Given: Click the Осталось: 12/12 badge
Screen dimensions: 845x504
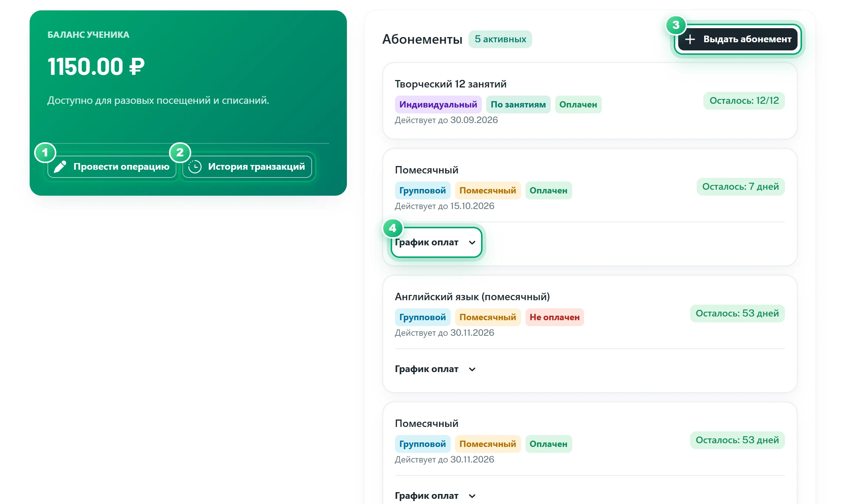Looking at the screenshot, I should 744,101.
